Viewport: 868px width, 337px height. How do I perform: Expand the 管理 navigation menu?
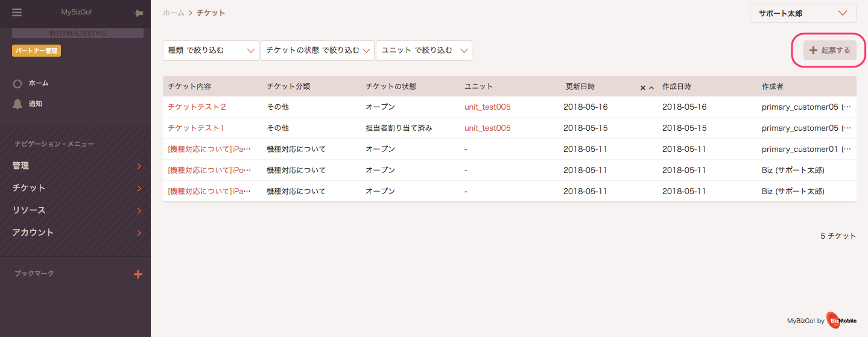pyautogui.click(x=75, y=166)
